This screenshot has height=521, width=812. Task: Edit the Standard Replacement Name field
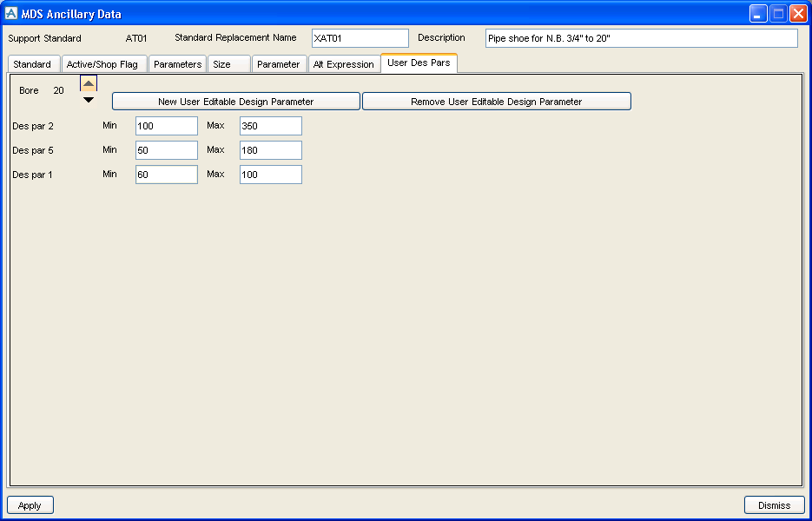[360, 38]
